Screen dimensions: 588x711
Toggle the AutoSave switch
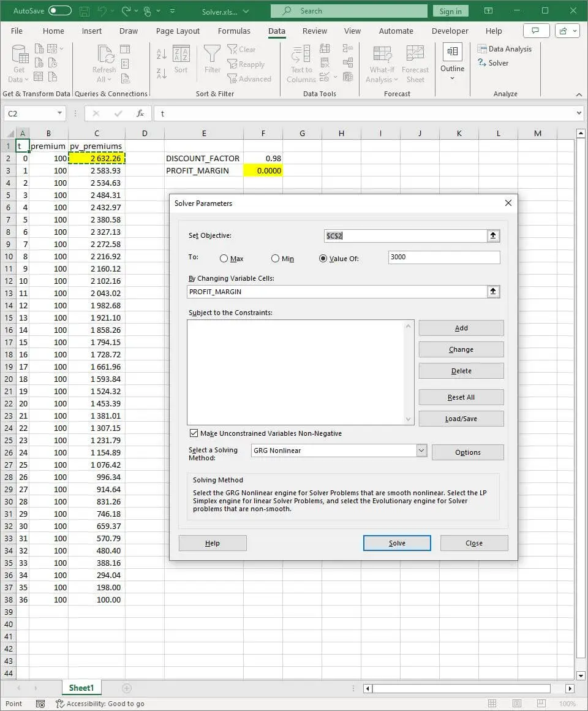pos(60,11)
